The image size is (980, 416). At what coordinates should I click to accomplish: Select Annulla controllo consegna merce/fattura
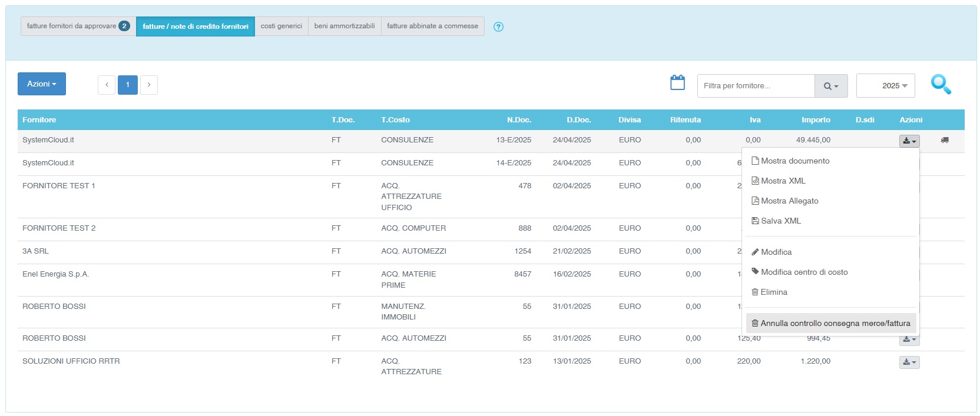click(x=835, y=323)
